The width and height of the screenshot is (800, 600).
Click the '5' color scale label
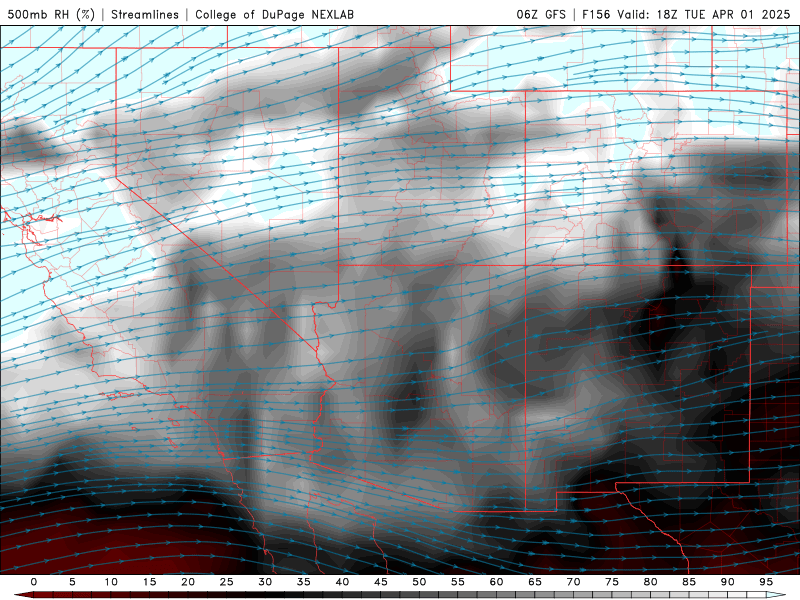point(72,582)
